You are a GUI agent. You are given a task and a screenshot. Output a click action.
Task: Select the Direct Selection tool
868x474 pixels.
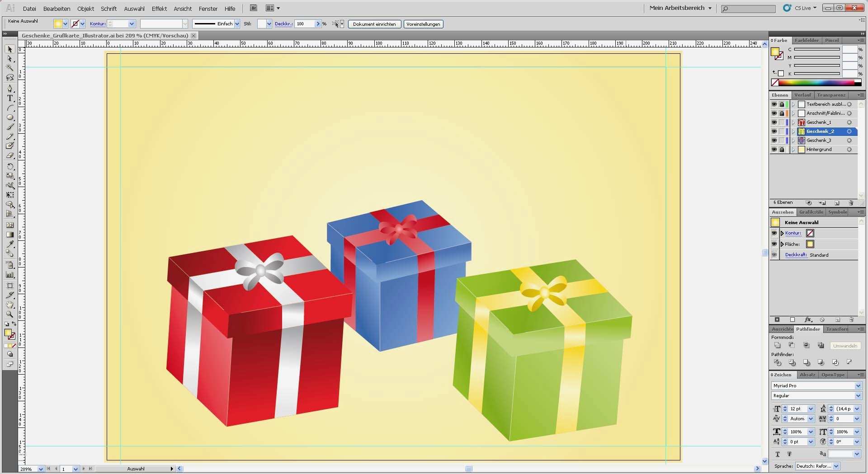click(10, 59)
